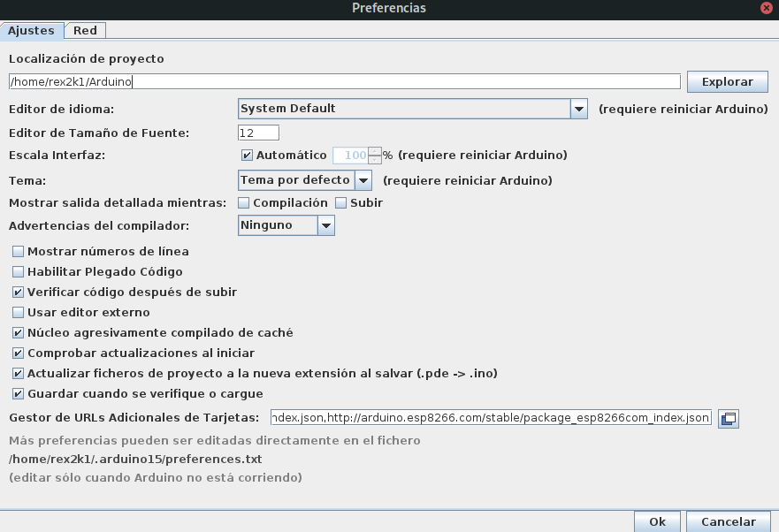Expand the Editor de idioma dropdown
Image resolution: width=779 pixels, height=532 pixels.
point(579,109)
